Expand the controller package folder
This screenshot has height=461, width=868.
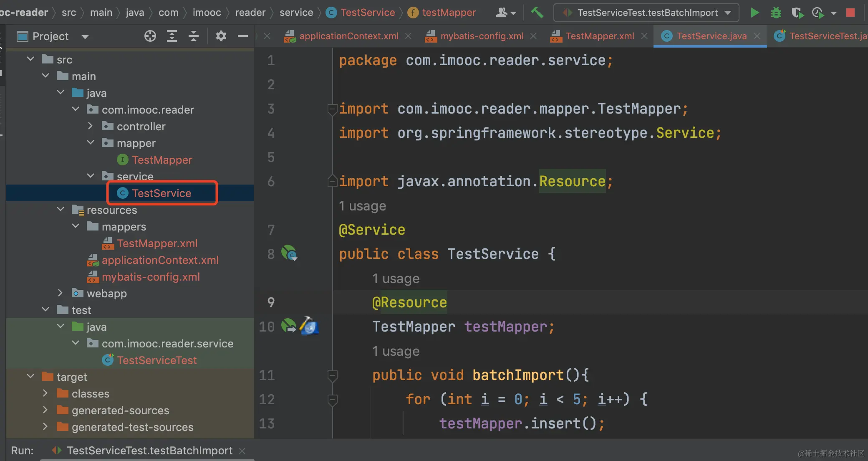coord(90,126)
